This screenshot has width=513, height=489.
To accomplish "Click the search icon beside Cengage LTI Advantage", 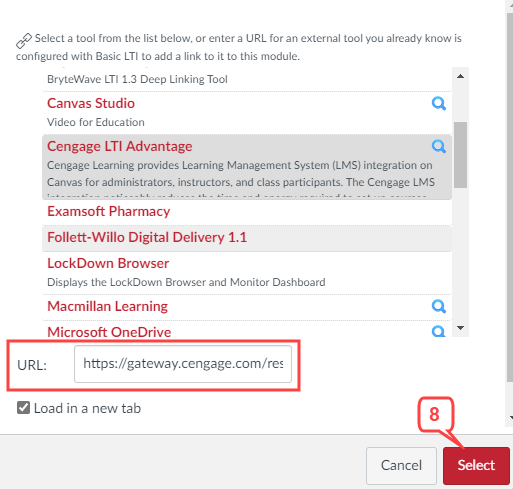I will 439,146.
